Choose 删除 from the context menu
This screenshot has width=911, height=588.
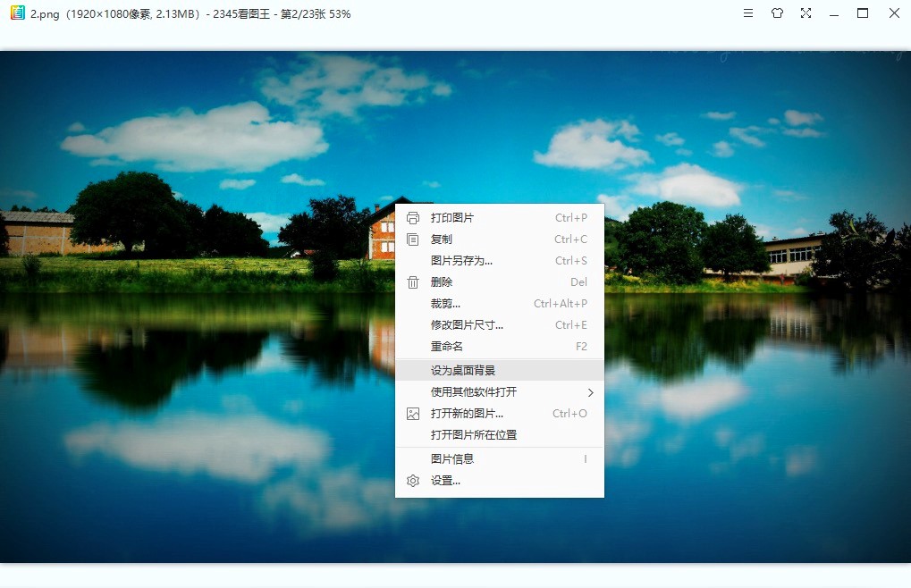(x=500, y=282)
